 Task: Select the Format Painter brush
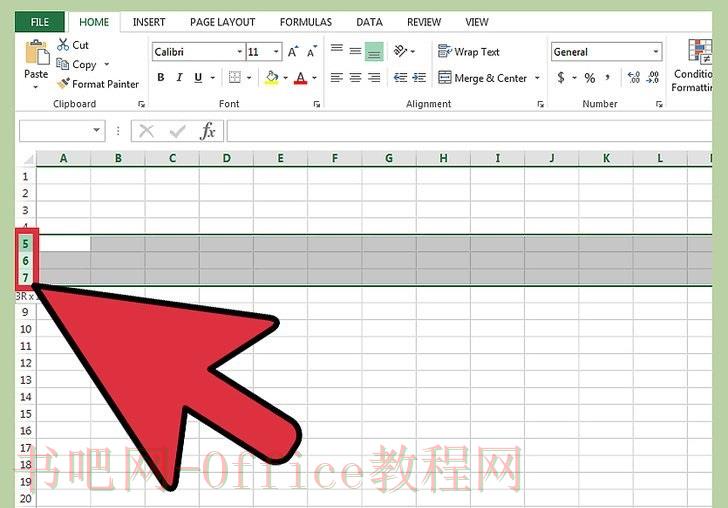click(63, 84)
